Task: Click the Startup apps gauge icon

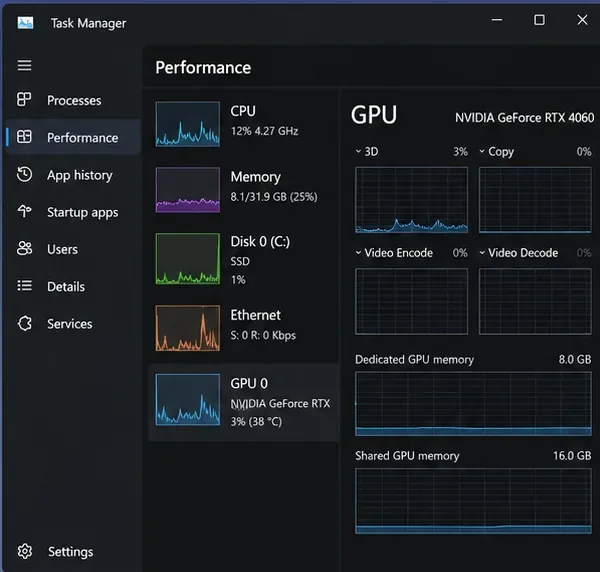Action: [24, 211]
